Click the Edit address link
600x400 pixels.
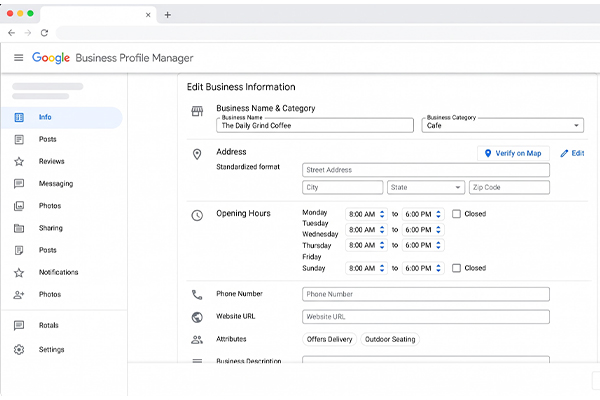[572, 153]
